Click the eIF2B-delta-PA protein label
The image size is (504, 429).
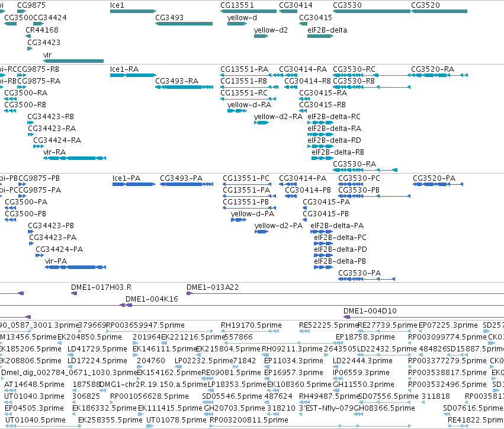[337, 225]
